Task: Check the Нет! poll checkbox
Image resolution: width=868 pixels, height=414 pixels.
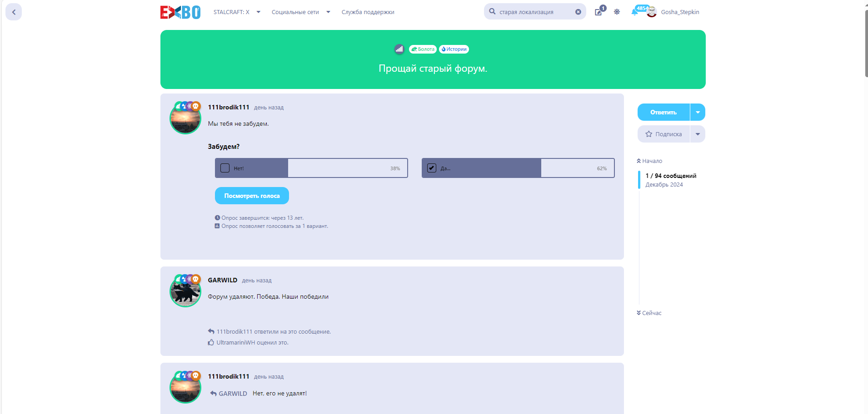Action: (225, 168)
